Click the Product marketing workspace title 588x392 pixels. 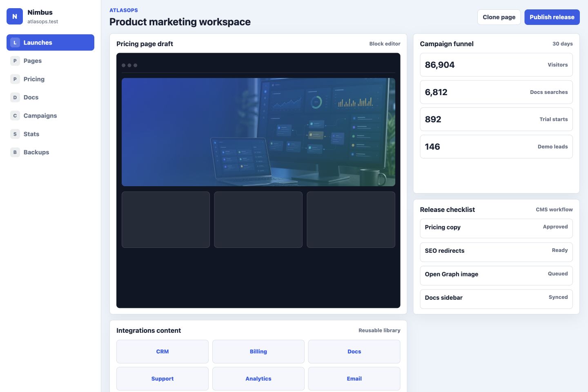coord(180,22)
